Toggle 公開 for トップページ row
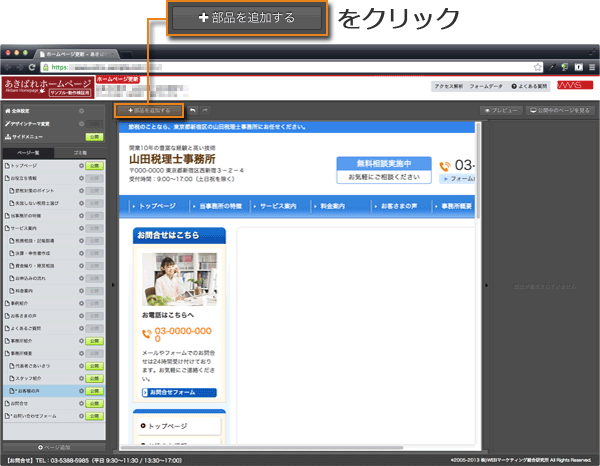This screenshot has width=600, height=466. click(95, 166)
